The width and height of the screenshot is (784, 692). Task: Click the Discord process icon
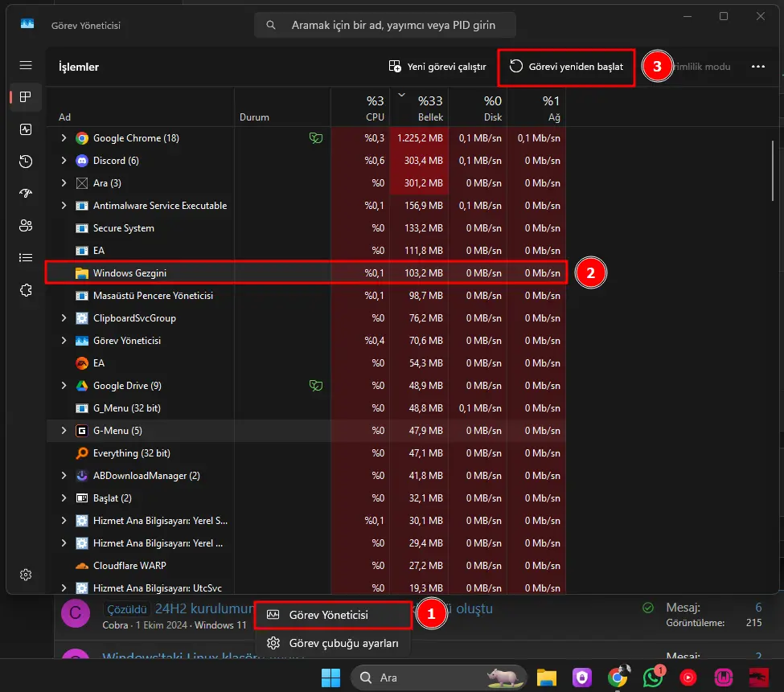[81, 161]
